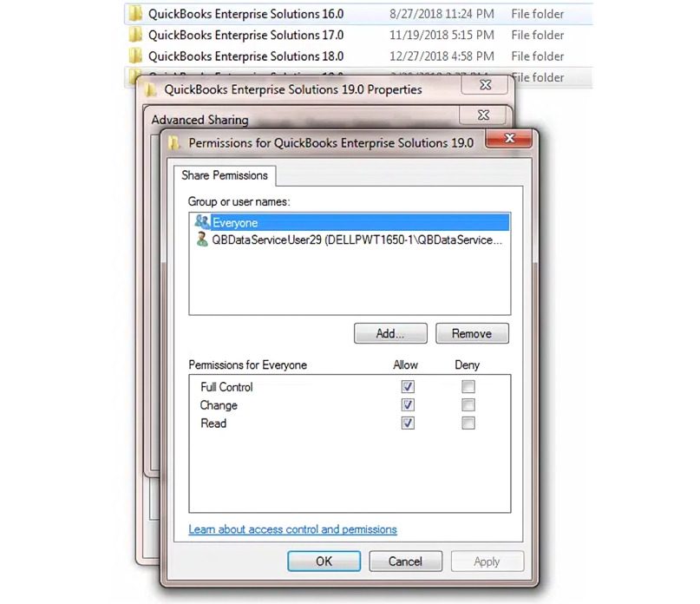700x604 pixels.
Task: Close the Advanced Sharing dialog
Action: point(483,115)
